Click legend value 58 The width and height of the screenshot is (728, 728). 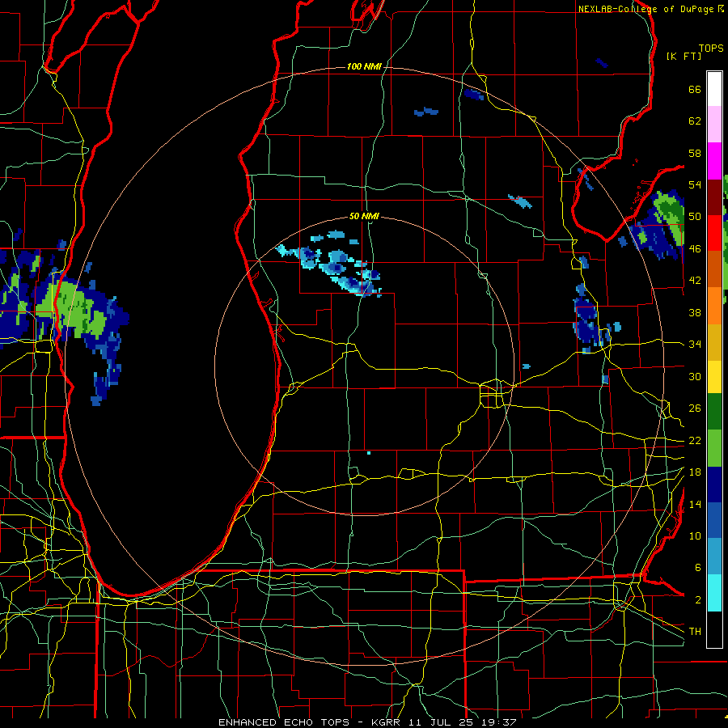tap(695, 153)
